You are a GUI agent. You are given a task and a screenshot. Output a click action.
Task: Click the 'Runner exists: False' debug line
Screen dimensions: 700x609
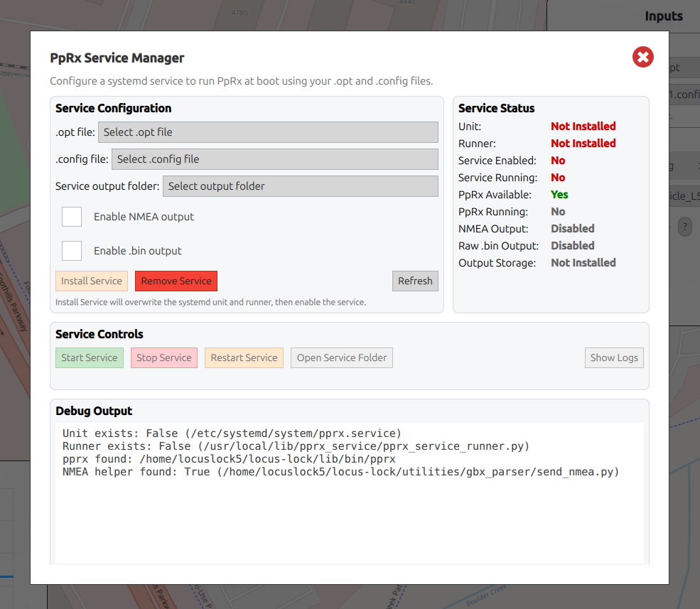[x=296, y=446]
